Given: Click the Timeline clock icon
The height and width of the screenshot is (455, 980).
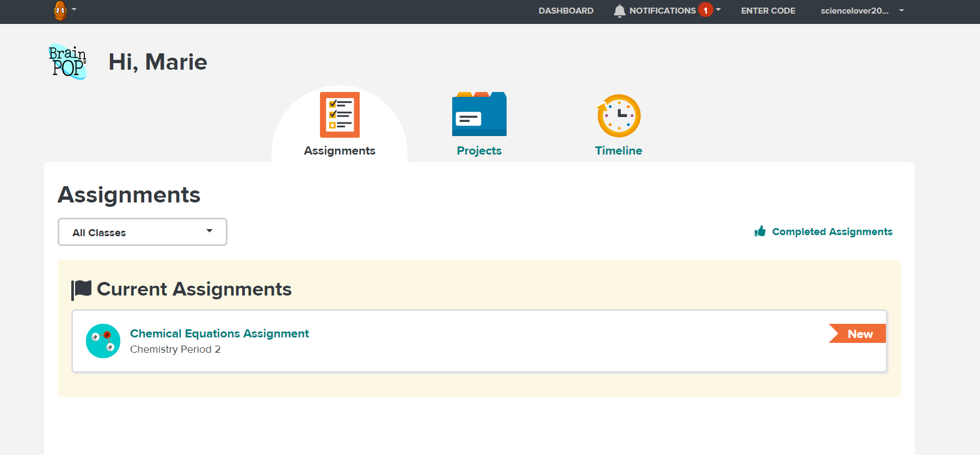Looking at the screenshot, I should [619, 115].
